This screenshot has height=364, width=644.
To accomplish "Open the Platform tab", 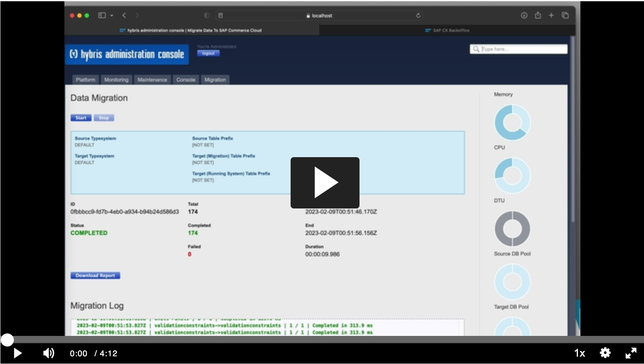I will 86,80.
